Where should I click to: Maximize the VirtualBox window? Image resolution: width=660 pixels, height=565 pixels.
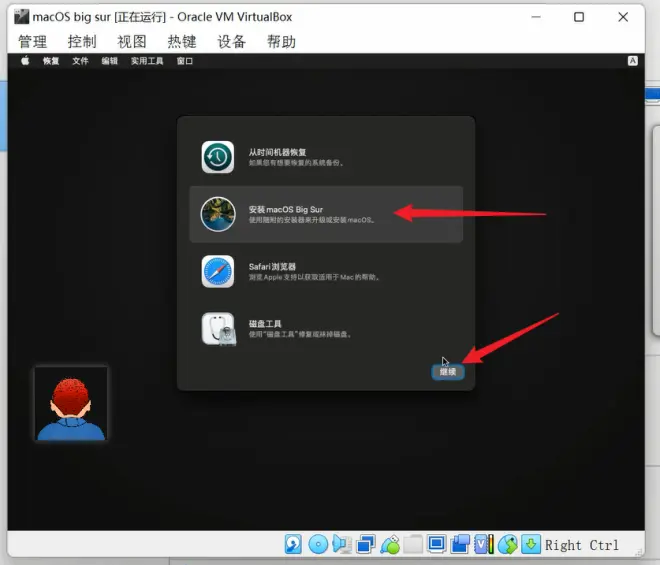pyautogui.click(x=579, y=17)
